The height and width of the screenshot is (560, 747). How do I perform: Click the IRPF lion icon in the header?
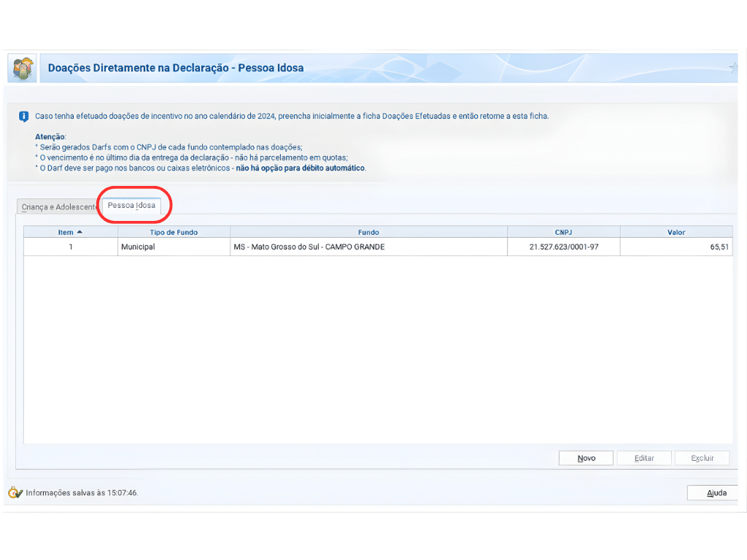[23, 69]
